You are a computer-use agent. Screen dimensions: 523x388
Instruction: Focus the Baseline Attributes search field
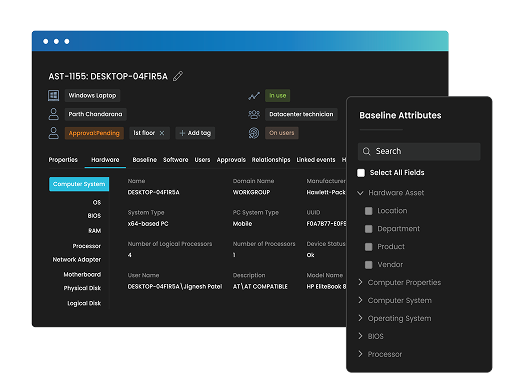[419, 151]
